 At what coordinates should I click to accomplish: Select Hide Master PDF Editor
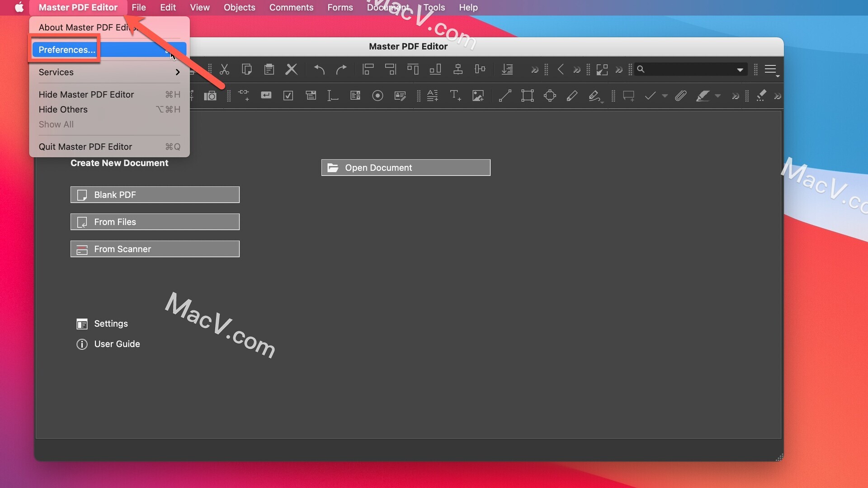click(x=109, y=94)
